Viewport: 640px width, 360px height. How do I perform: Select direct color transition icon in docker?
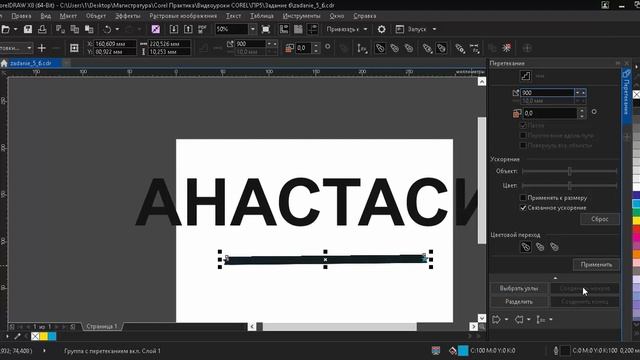tap(526, 247)
